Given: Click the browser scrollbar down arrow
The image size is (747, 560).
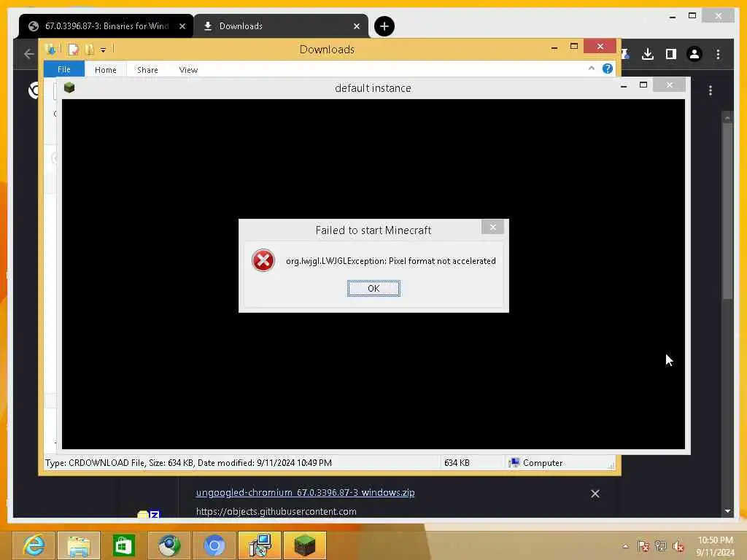Looking at the screenshot, I should [727, 511].
